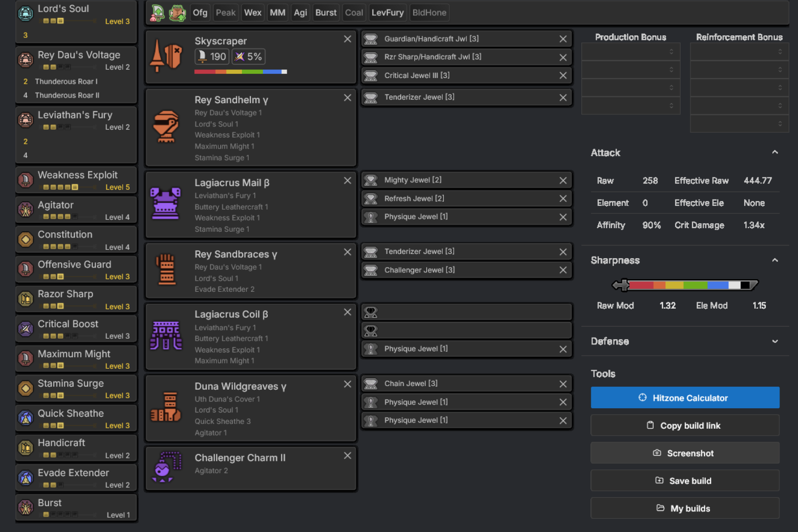This screenshot has width=798, height=532.
Task: Click the Skyscraper 5% affinity badge
Action: click(248, 56)
